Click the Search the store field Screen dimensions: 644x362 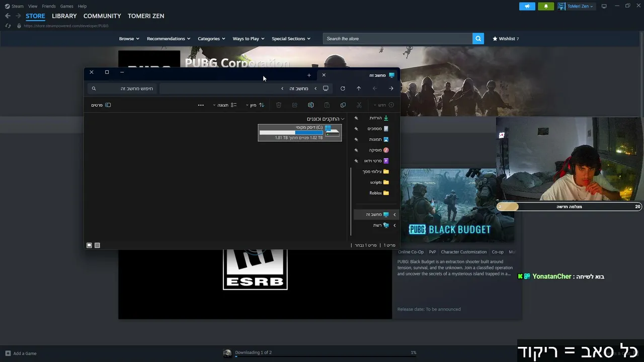click(397, 39)
